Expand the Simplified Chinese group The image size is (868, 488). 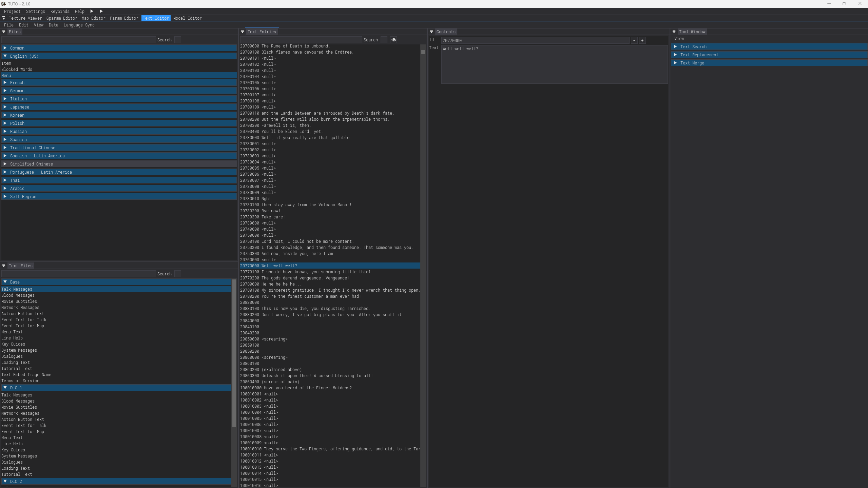119,164
